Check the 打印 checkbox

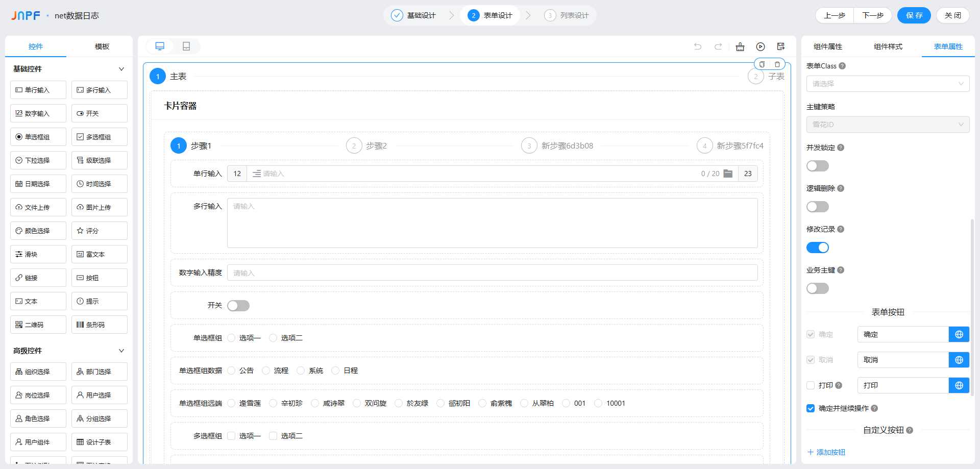pos(811,385)
